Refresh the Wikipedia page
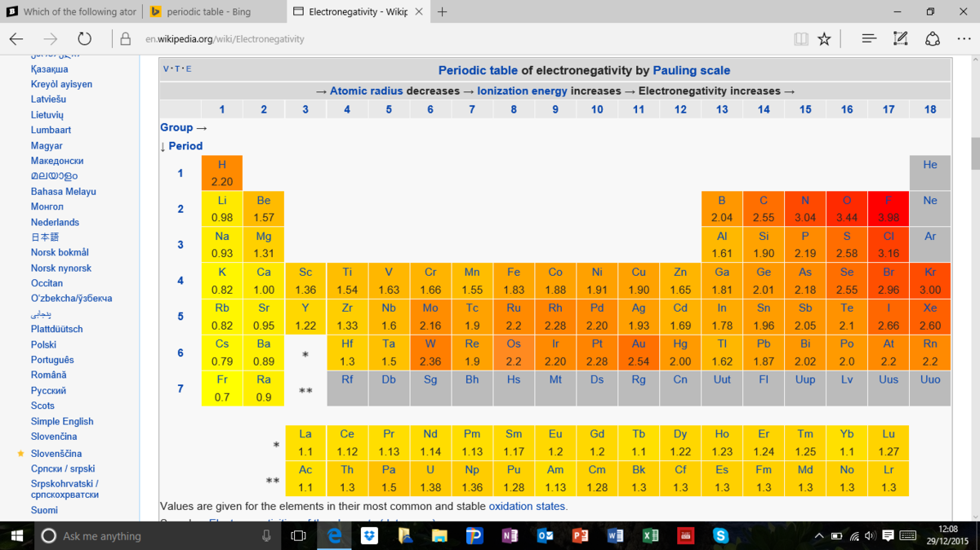Screen dimensions: 980x550 click(84, 39)
